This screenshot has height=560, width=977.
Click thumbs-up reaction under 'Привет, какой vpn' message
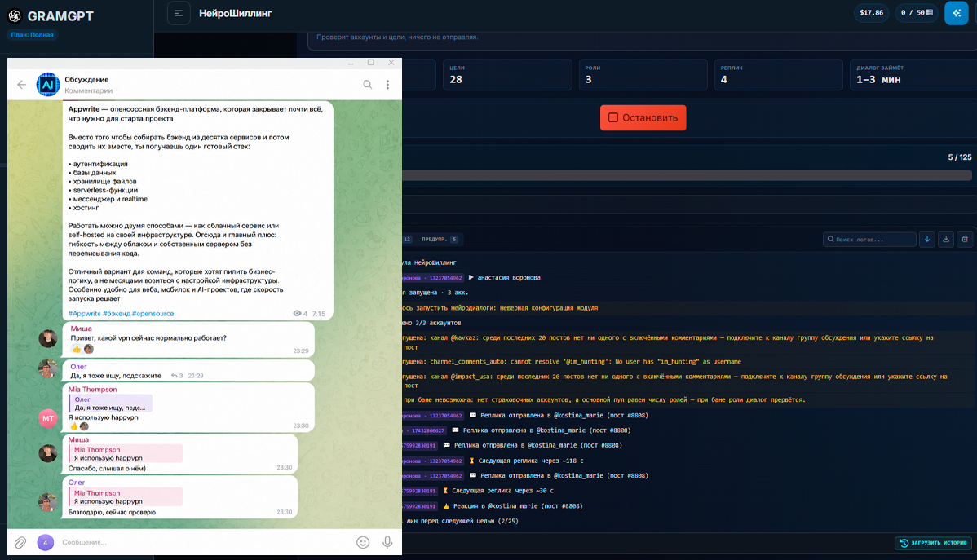77,349
